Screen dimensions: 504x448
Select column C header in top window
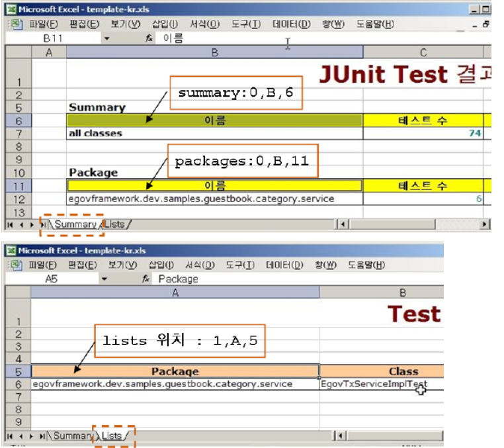(423, 52)
